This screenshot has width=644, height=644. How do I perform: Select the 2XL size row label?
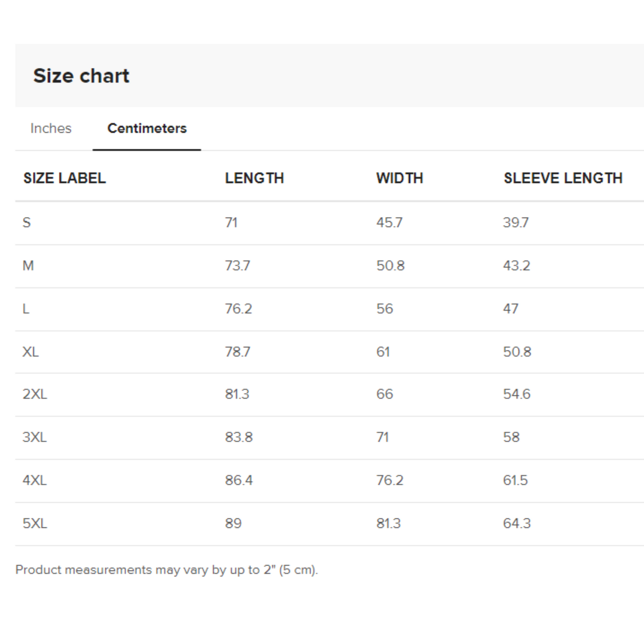pos(36,394)
